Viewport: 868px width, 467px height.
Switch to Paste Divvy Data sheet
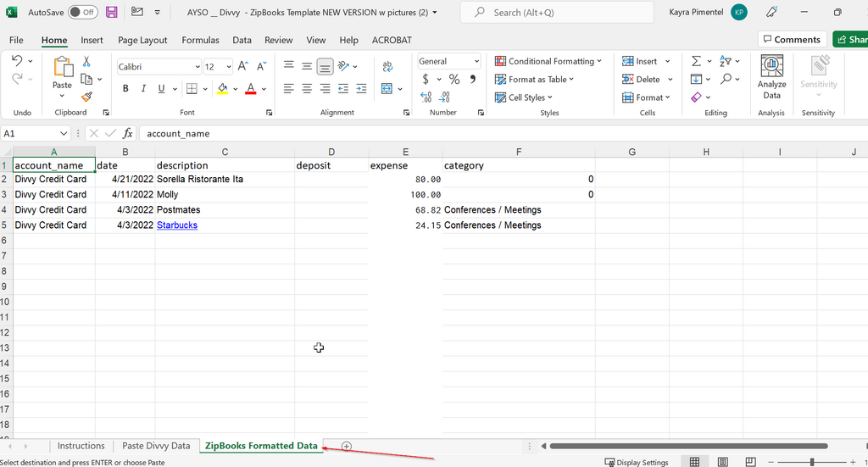[x=156, y=446]
